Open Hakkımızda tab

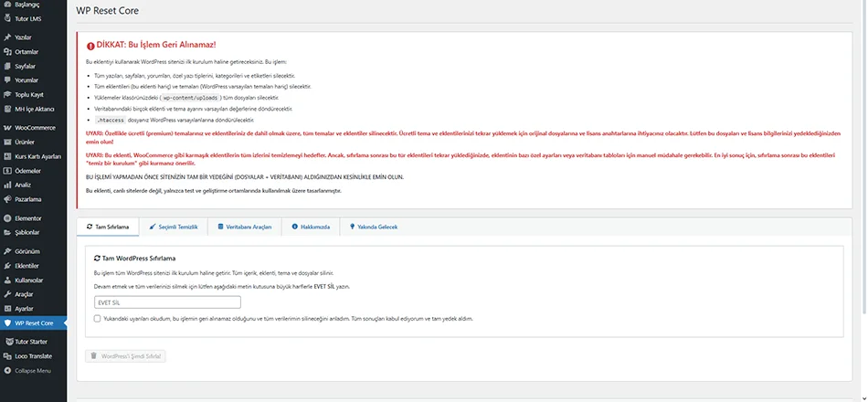(311, 227)
